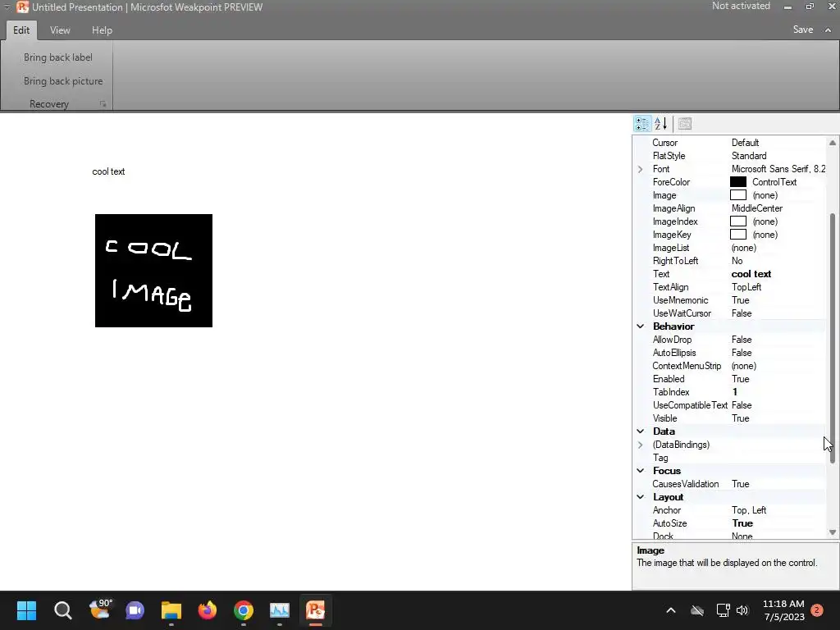
Task: Open the monitor app icon on taskbar
Action: tap(280, 610)
